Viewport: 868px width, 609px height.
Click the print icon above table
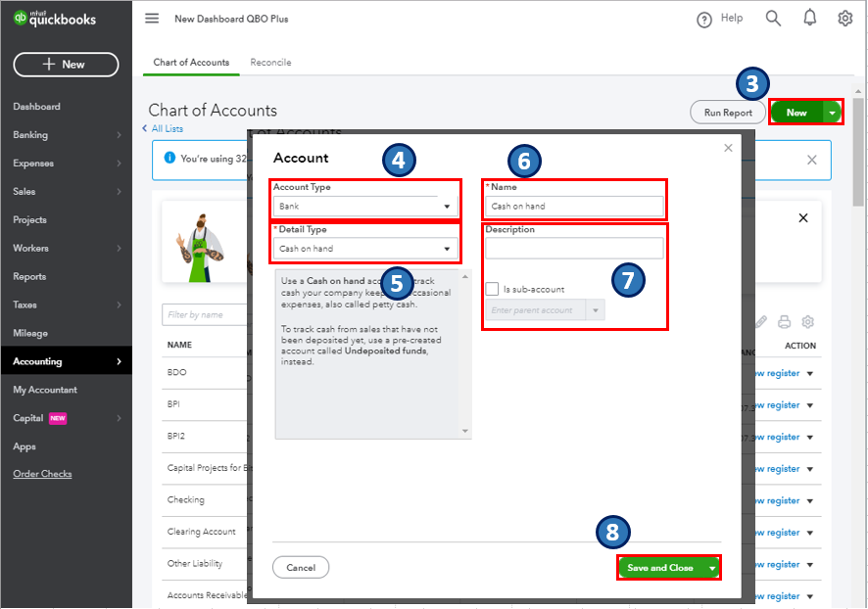(784, 321)
